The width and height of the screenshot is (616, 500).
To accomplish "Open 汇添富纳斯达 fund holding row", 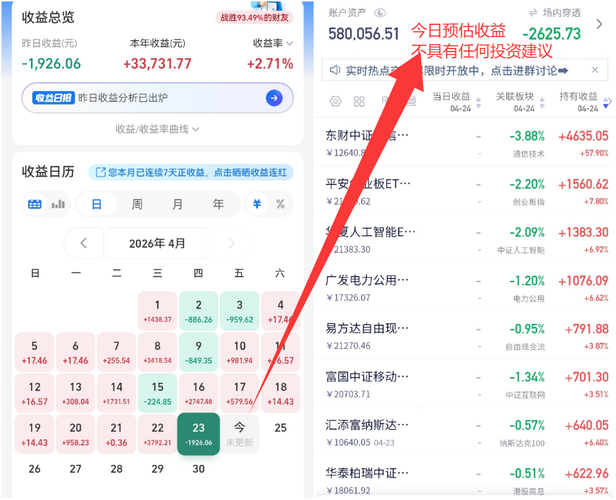I will tap(465, 432).
